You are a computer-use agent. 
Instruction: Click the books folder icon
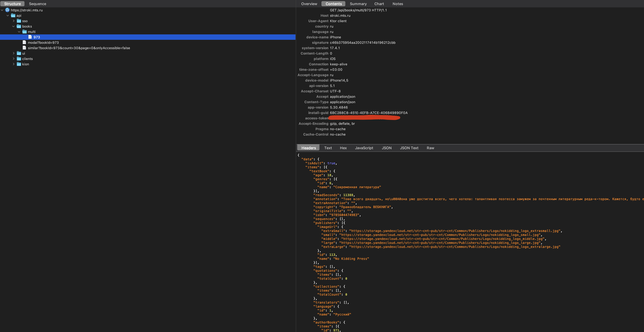click(19, 26)
